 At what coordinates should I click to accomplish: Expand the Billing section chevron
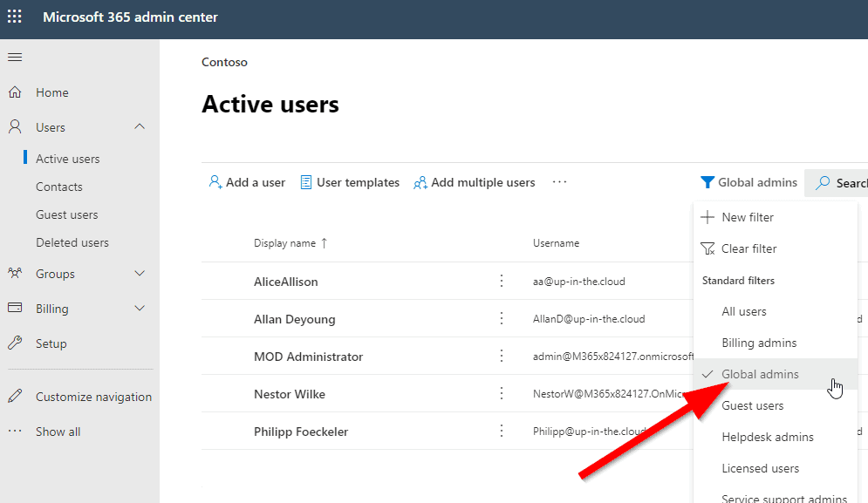click(x=140, y=309)
